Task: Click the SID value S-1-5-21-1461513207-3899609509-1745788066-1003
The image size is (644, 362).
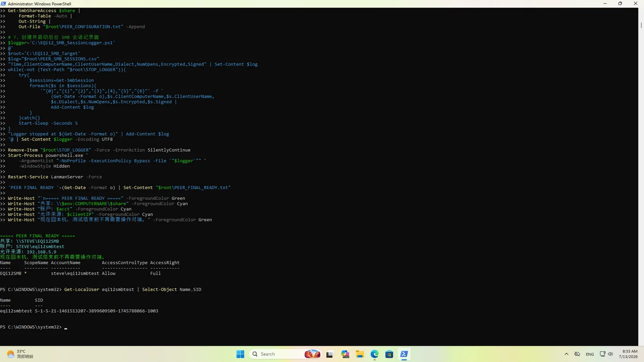Action: (x=97, y=311)
